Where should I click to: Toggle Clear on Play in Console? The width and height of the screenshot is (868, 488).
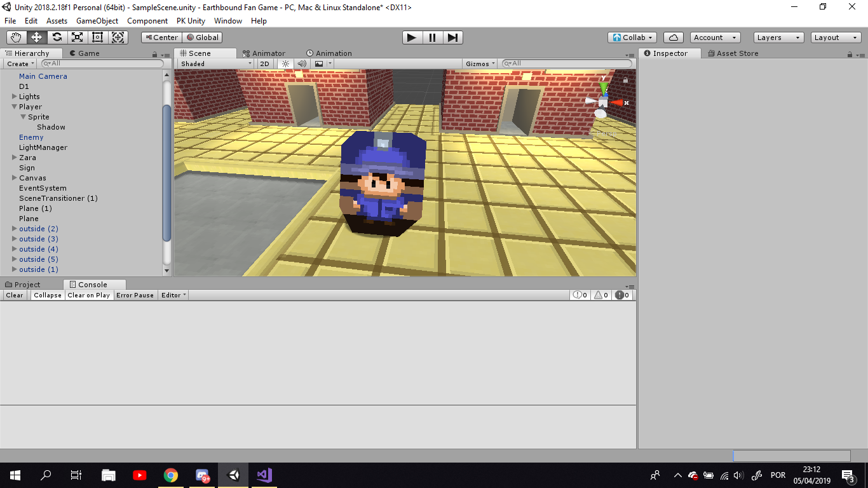(x=89, y=295)
